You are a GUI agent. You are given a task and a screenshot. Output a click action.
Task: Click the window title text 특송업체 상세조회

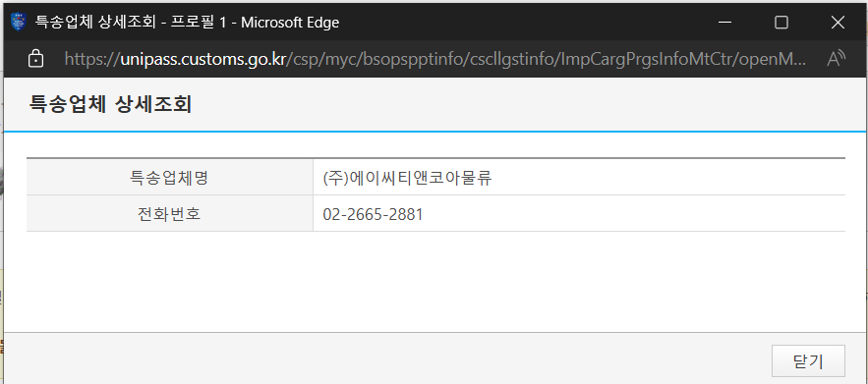(94, 23)
